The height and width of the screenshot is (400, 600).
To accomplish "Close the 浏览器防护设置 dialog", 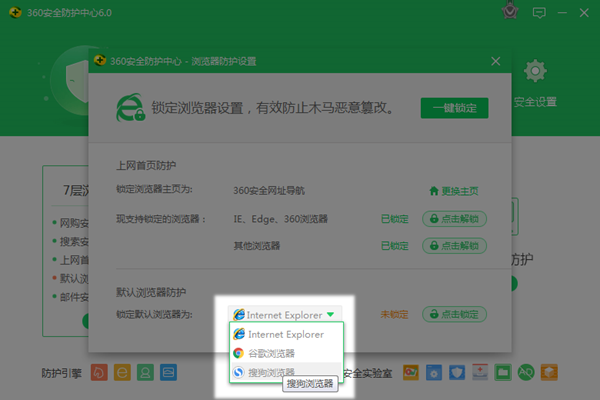I will tap(496, 61).
